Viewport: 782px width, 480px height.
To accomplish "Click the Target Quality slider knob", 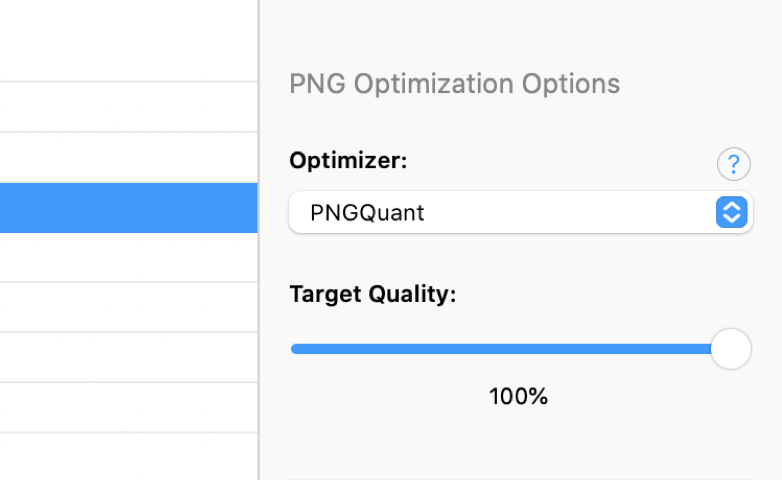I will (x=731, y=349).
